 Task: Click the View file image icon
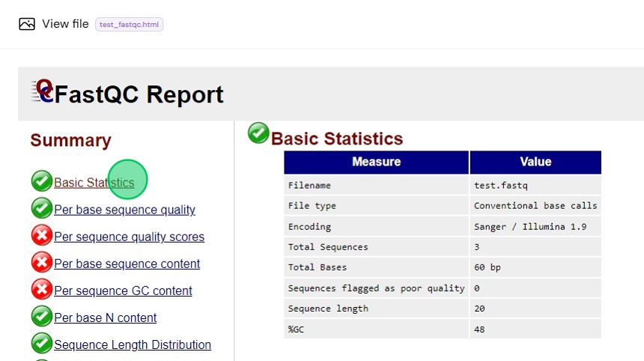(27, 24)
